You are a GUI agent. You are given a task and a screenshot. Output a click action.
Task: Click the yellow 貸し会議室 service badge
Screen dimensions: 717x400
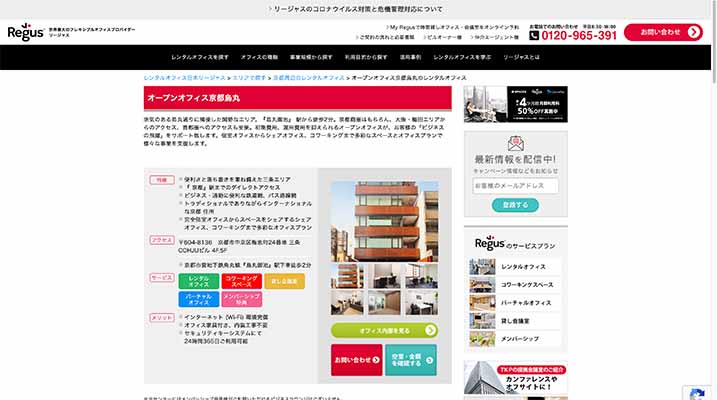click(284, 281)
